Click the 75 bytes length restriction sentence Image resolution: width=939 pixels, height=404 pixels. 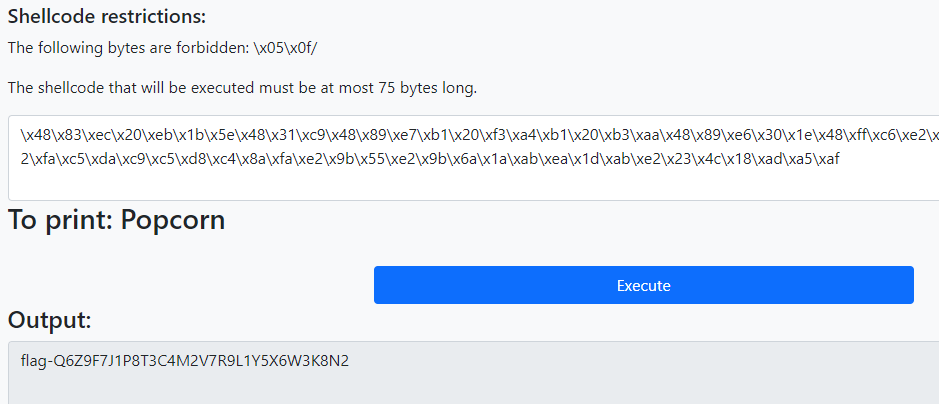243,89
